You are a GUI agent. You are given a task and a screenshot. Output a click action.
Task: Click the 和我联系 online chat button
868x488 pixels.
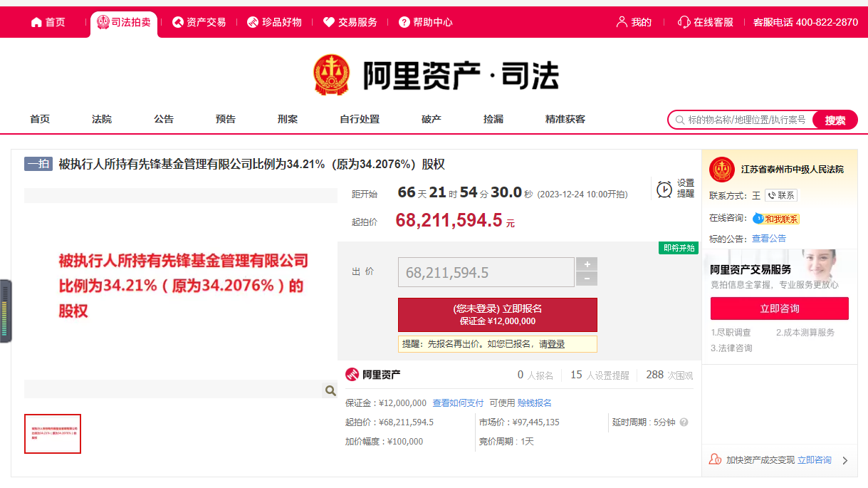point(777,219)
